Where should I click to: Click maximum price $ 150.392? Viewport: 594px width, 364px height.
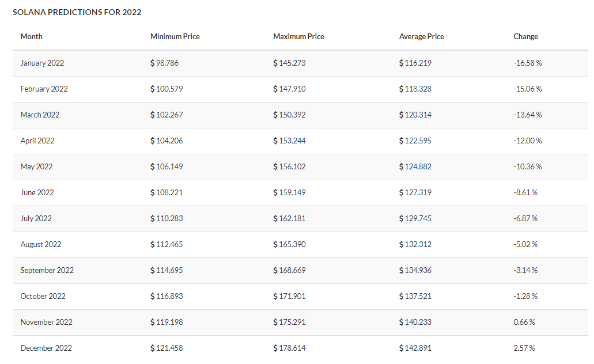pos(289,115)
